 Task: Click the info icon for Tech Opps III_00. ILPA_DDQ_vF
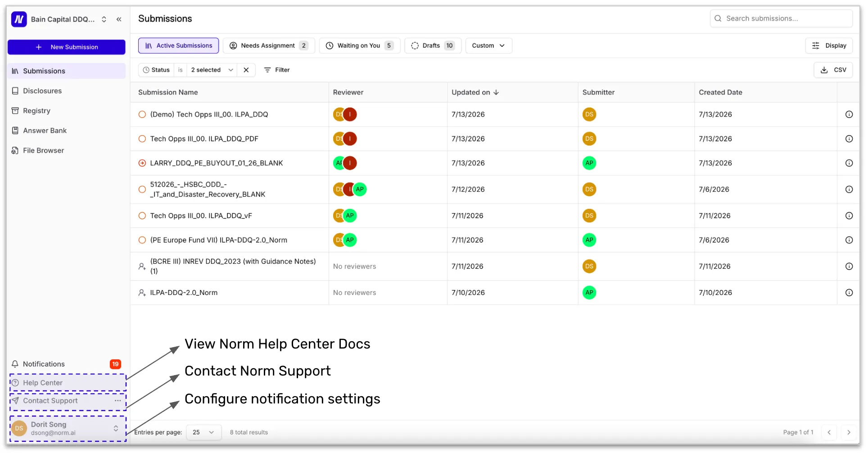[x=849, y=216]
